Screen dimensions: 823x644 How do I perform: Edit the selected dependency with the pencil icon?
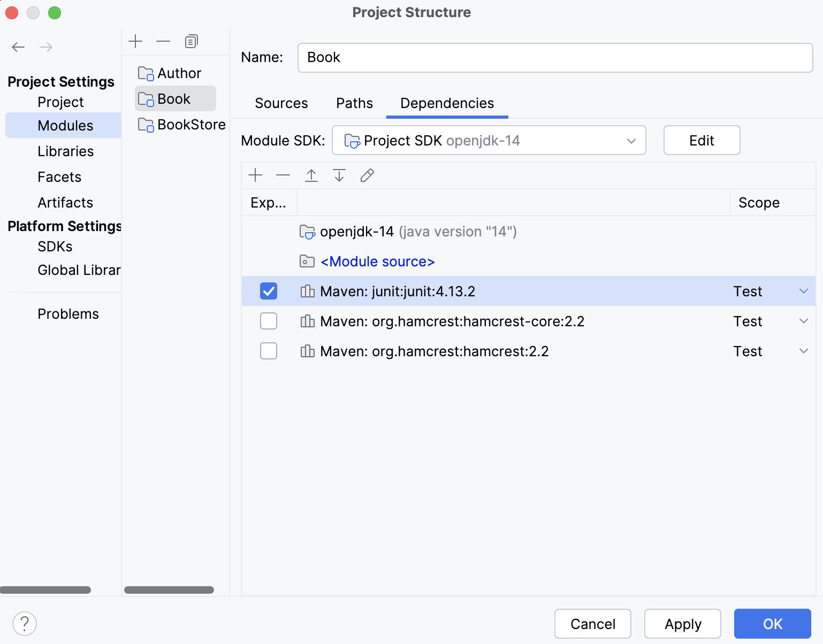click(367, 175)
